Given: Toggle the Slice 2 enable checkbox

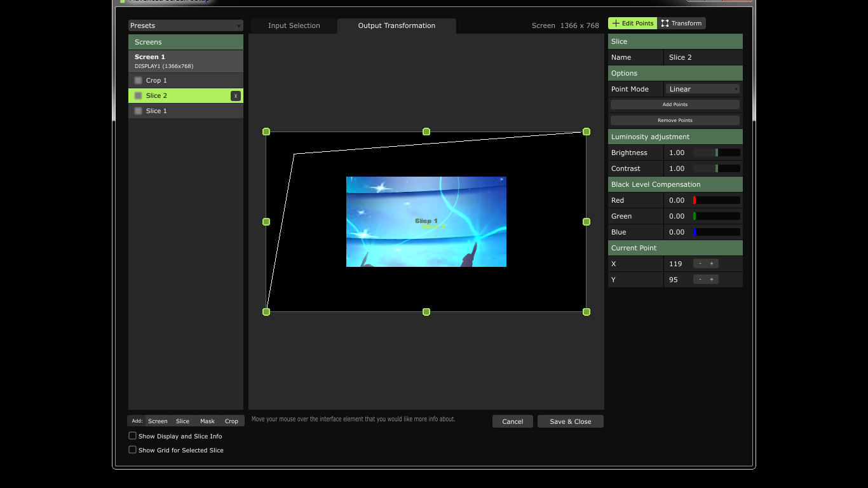Looking at the screenshot, I should 139,96.
